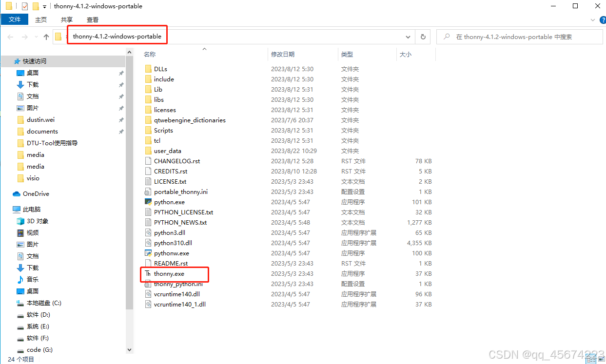The image size is (606, 364).
Task: Select the python.exe file icon
Action: (148, 202)
